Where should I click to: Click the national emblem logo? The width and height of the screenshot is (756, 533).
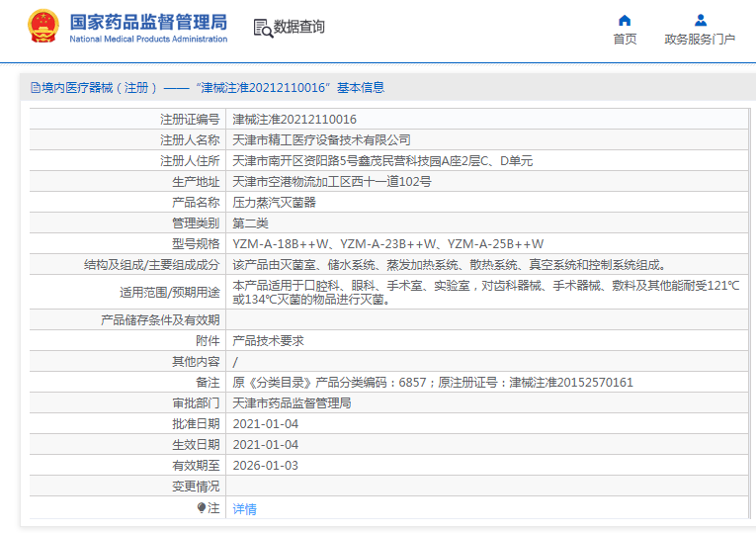[43, 27]
